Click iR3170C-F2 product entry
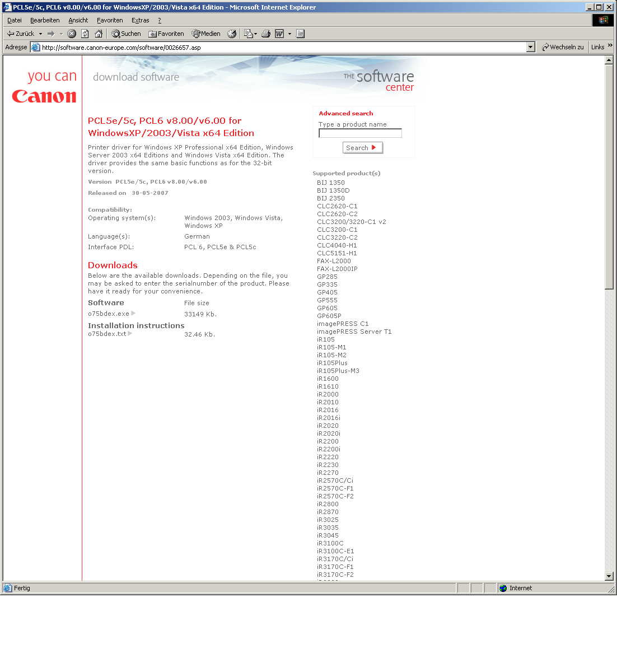 (335, 575)
